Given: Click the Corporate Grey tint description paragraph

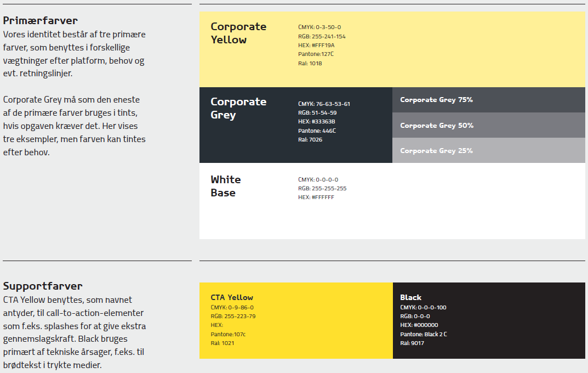Looking at the screenshot, I should 74,126.
